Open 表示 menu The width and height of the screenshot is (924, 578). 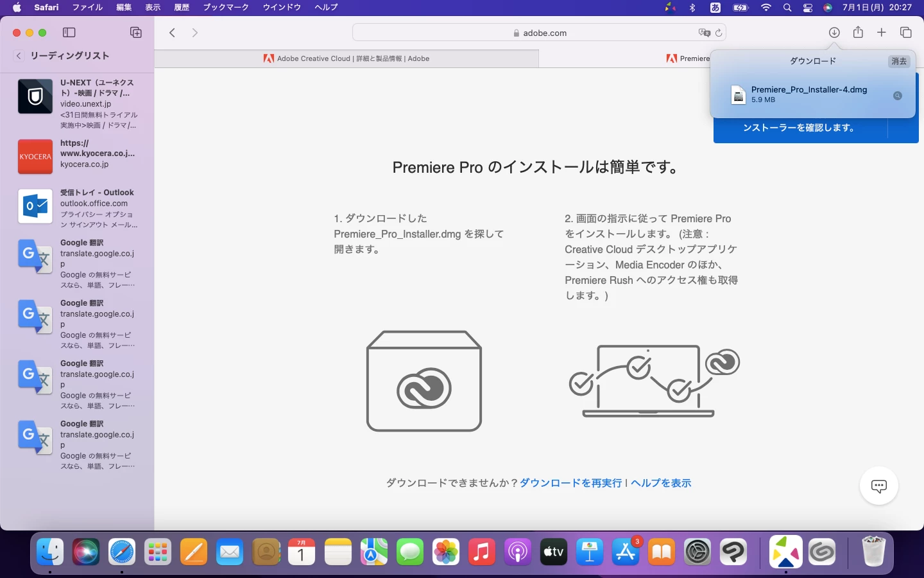coord(153,8)
